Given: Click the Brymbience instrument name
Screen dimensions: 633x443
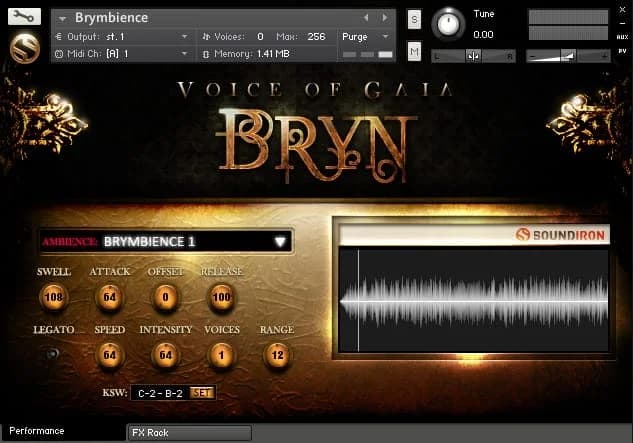Looking at the screenshot, I should coord(111,18).
